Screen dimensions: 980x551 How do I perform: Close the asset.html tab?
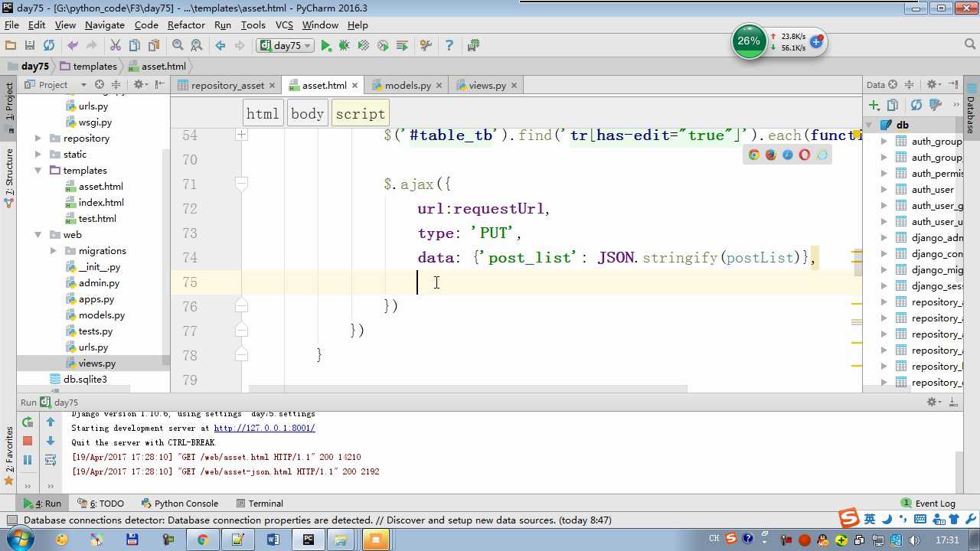point(355,86)
